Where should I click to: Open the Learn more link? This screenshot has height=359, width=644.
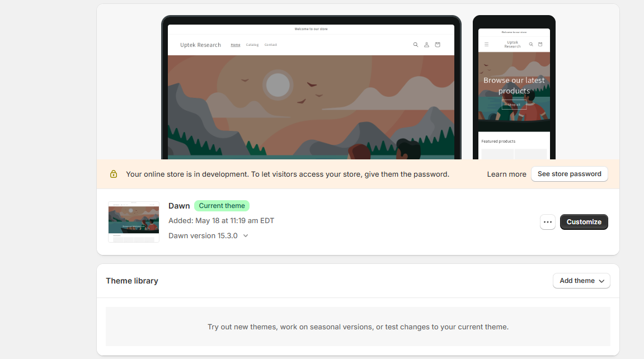pyautogui.click(x=506, y=174)
